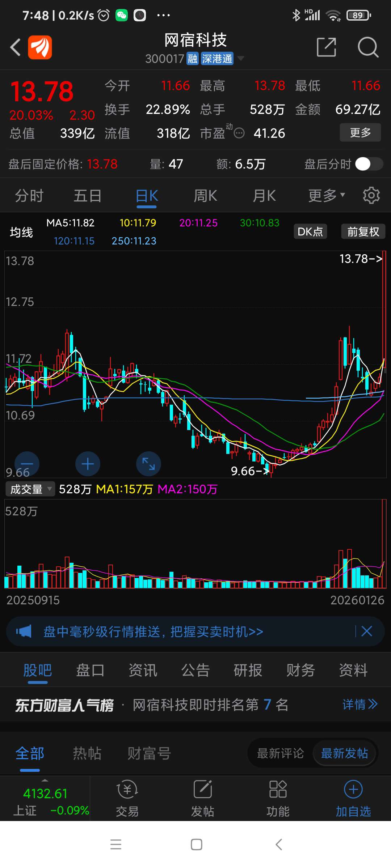Open the 财务 tab
Screen dimensions: 391x868
300,670
